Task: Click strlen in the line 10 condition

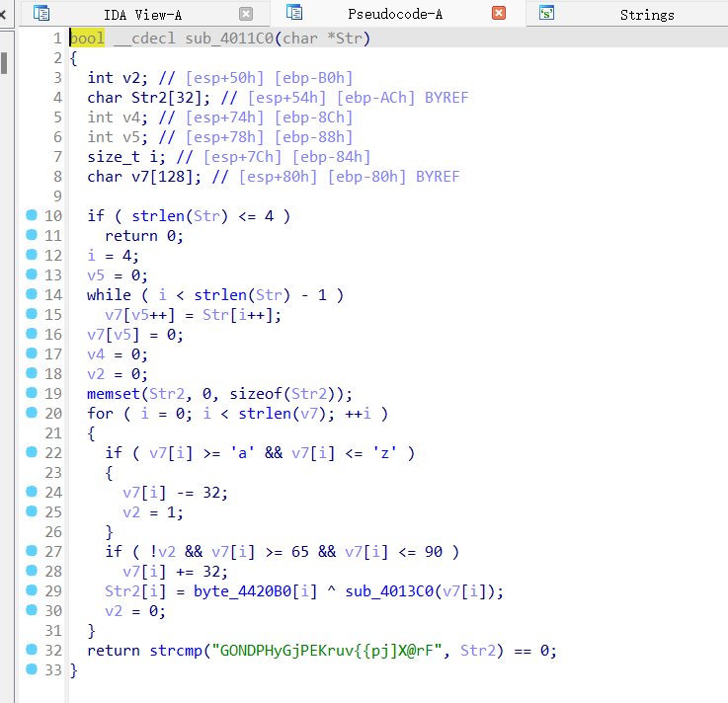Action: coord(158,216)
